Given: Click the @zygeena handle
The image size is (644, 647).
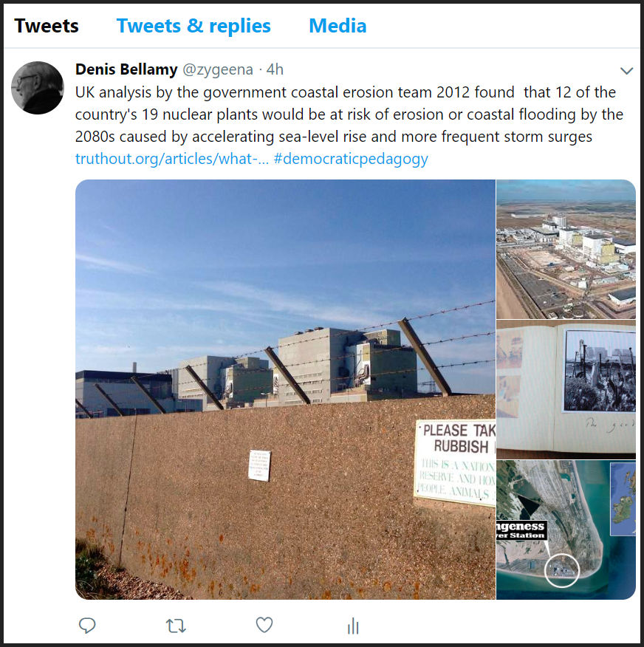Looking at the screenshot, I should pos(218,69).
